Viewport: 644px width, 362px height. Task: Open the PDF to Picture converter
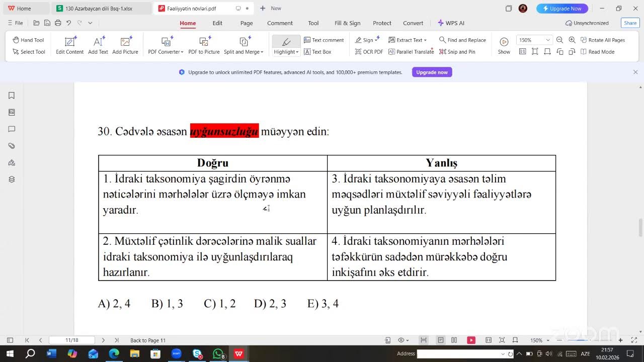[x=204, y=46]
